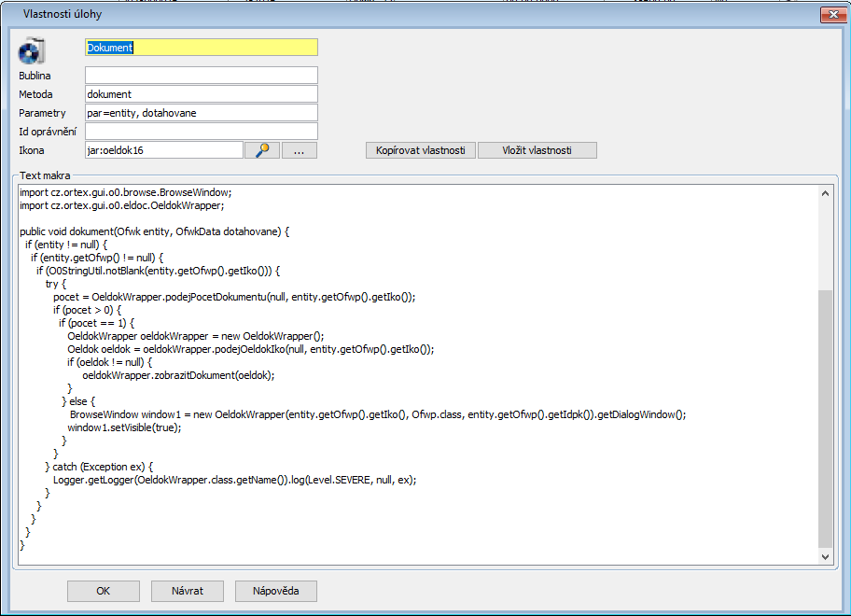Select the Parametry input field
This screenshot has height=616, width=851.
pos(201,113)
